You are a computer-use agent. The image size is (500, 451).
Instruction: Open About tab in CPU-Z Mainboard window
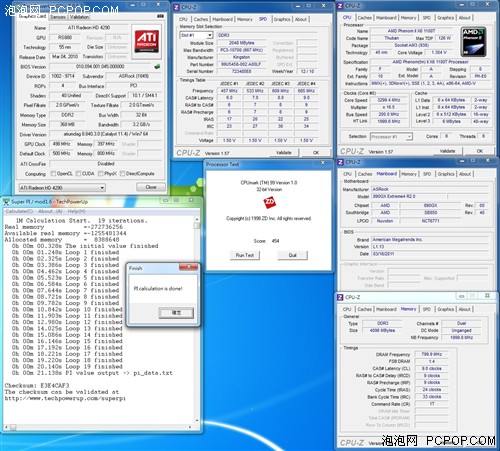[x=465, y=174]
